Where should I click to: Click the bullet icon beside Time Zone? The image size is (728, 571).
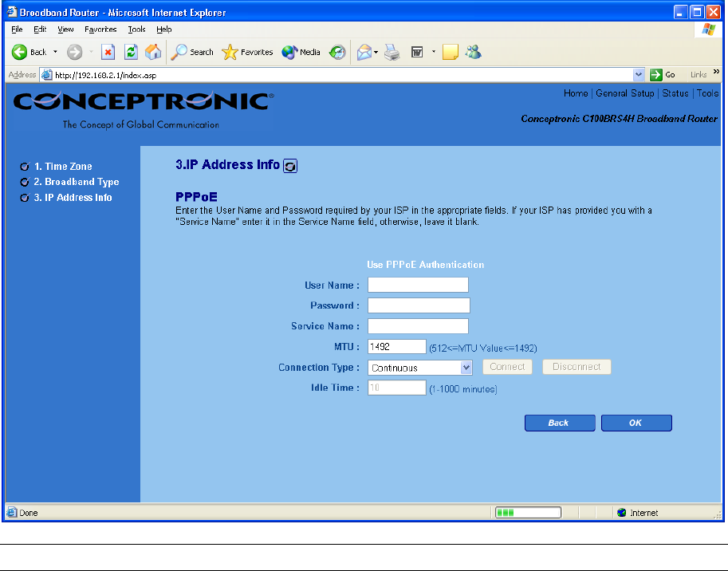click(x=25, y=166)
